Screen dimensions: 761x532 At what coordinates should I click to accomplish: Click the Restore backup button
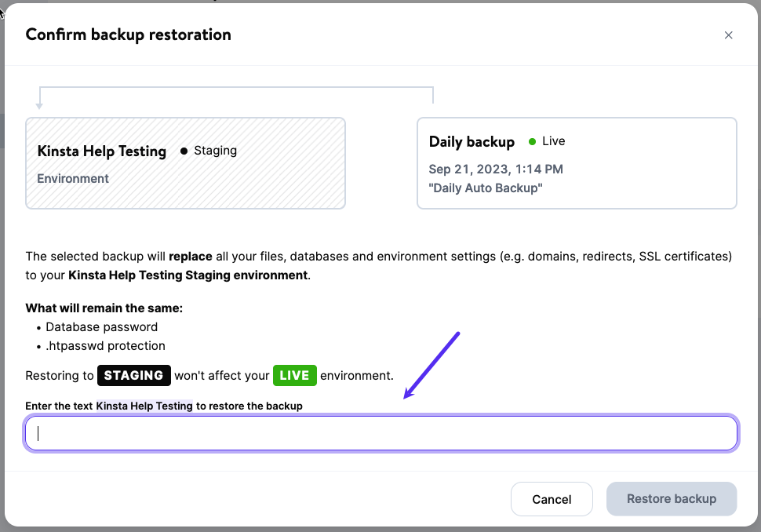click(672, 499)
